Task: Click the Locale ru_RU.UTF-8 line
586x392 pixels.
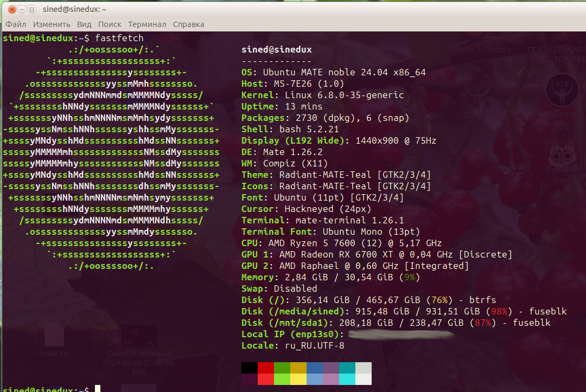Action: [x=292, y=346]
